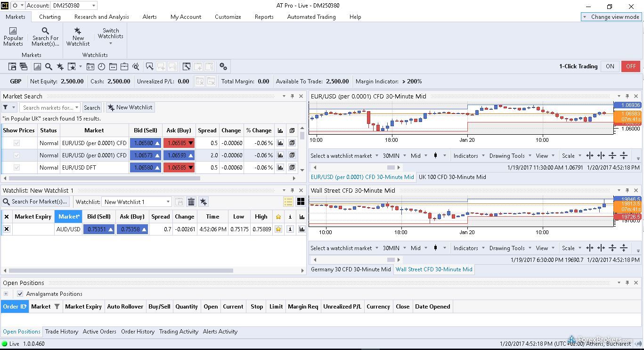
Task: Switch to the Active Orders tab
Action: click(x=99, y=332)
